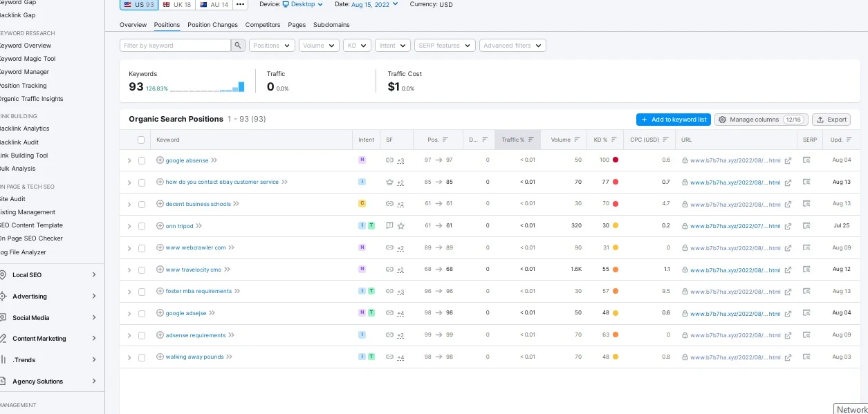Open the SERP features filter dropdown
This screenshot has width=868, height=414.
coord(445,45)
